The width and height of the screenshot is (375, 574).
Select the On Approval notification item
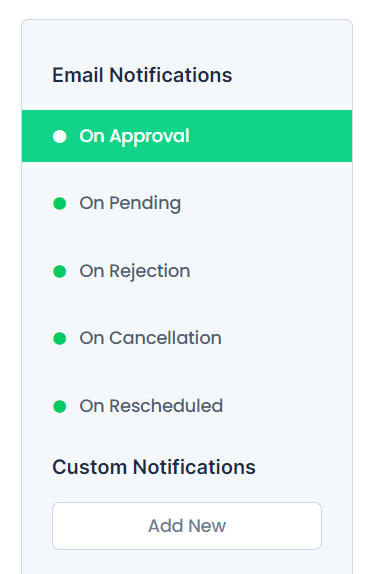pos(187,136)
